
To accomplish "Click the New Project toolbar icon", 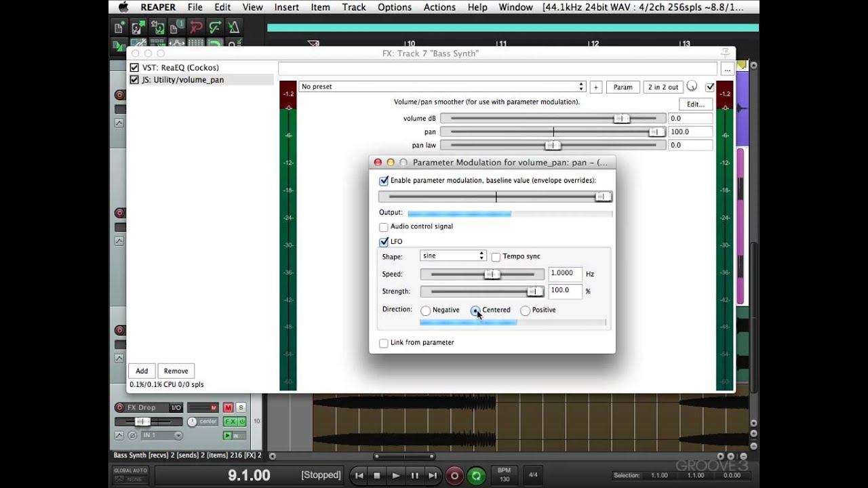I will coord(119,28).
